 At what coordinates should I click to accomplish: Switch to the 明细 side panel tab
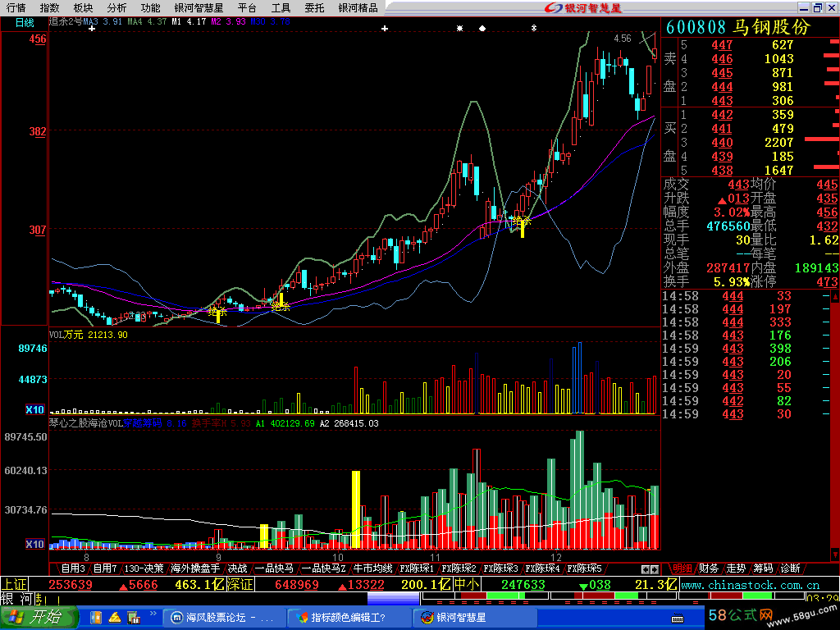pos(682,568)
